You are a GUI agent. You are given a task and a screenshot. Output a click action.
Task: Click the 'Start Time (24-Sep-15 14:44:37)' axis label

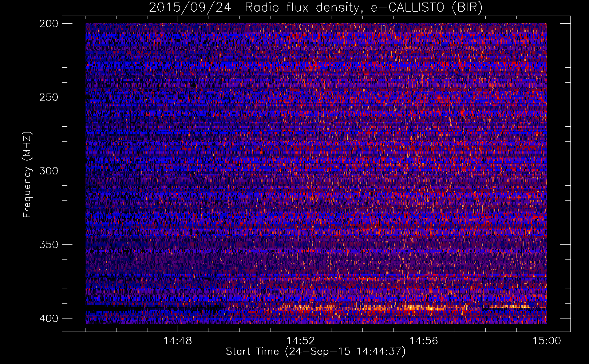tap(316, 352)
